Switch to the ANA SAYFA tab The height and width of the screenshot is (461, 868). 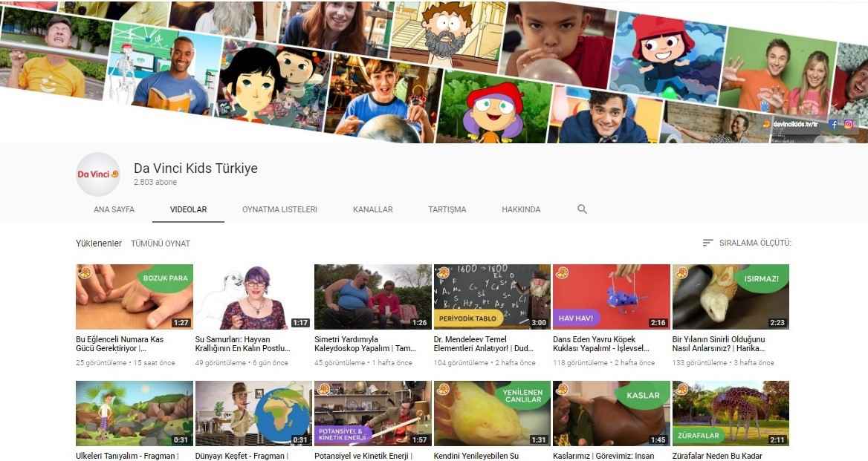coord(114,209)
